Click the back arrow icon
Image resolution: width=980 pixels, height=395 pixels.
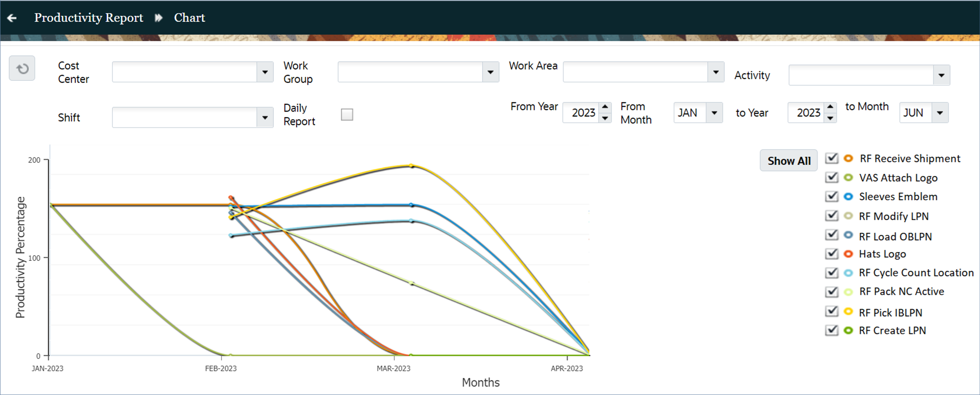12,18
